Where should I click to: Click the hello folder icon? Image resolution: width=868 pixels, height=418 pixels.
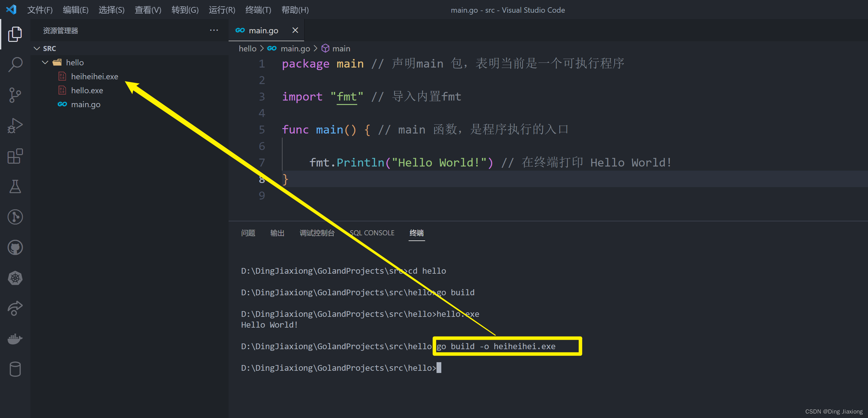[57, 62]
